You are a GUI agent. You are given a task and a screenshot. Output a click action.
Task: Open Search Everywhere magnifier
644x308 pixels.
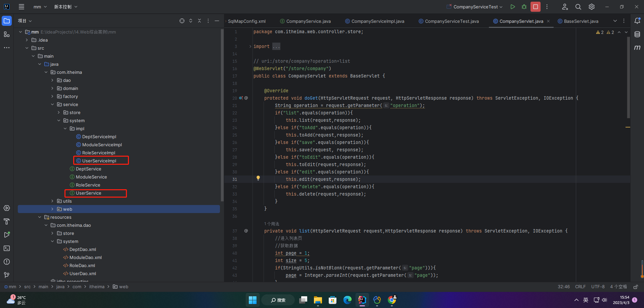click(x=578, y=7)
